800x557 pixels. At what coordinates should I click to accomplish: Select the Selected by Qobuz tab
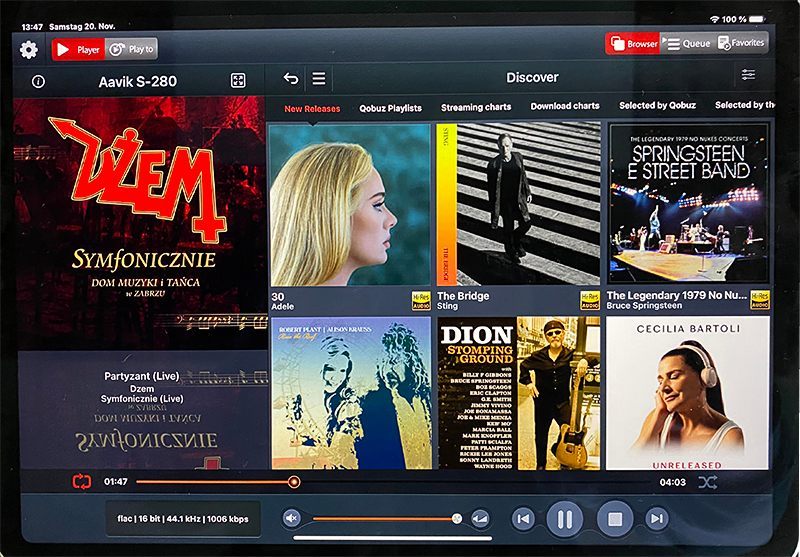point(657,106)
